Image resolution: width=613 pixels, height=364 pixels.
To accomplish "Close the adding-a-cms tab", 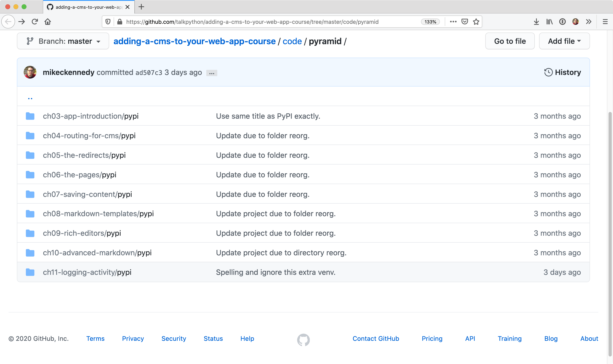I will click(127, 7).
